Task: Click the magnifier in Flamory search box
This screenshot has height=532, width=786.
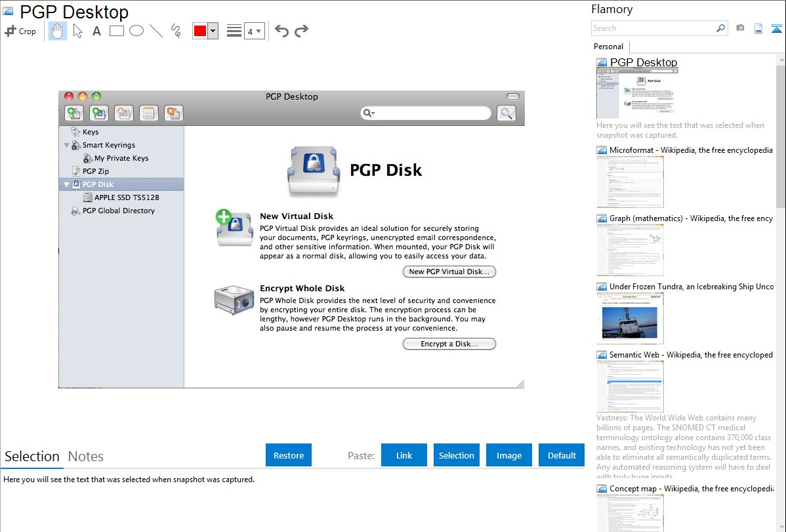Action: pos(721,28)
